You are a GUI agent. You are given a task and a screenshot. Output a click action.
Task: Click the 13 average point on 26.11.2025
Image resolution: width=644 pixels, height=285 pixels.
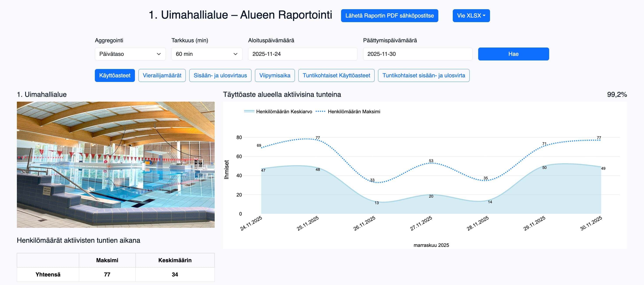[x=375, y=202]
